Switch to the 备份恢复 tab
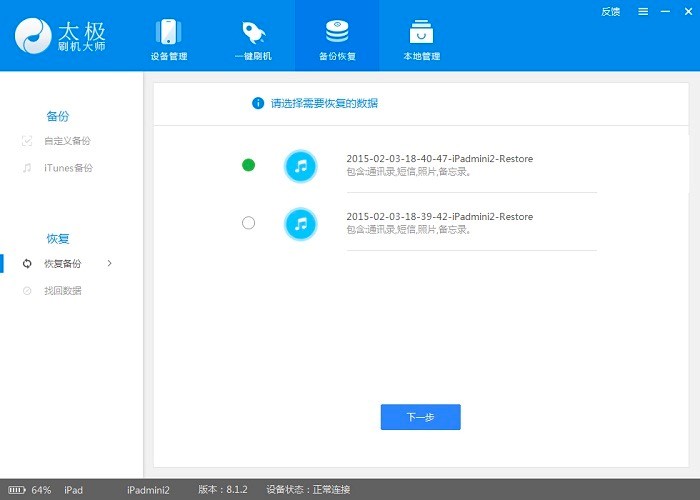 [337, 36]
